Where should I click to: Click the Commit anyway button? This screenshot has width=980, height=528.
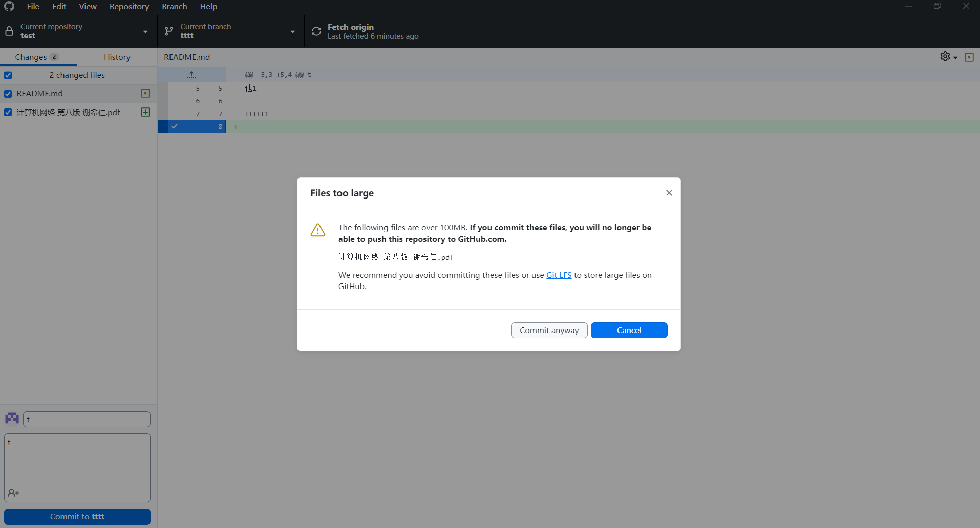(x=549, y=330)
